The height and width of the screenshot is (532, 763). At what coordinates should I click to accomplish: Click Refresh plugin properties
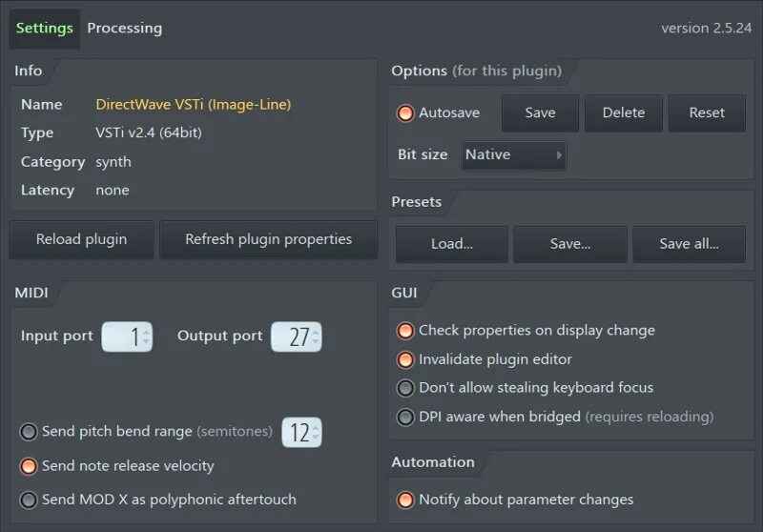click(x=269, y=239)
